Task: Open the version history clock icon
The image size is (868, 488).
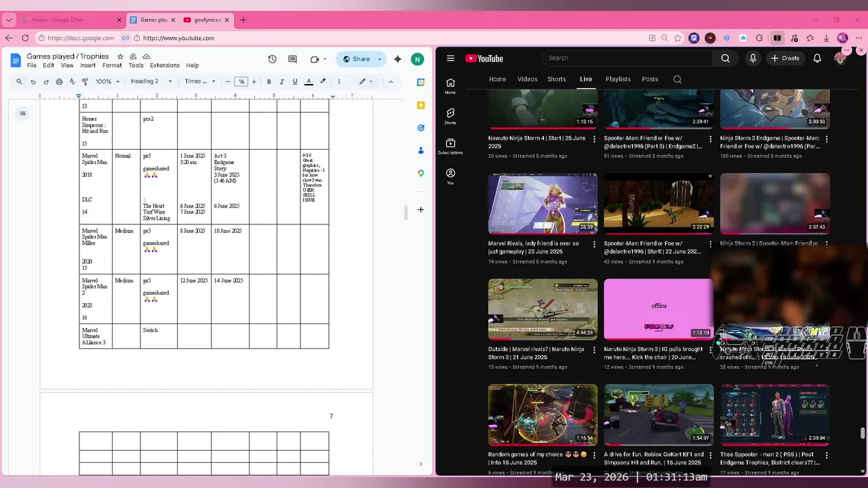Action: pyautogui.click(x=272, y=59)
